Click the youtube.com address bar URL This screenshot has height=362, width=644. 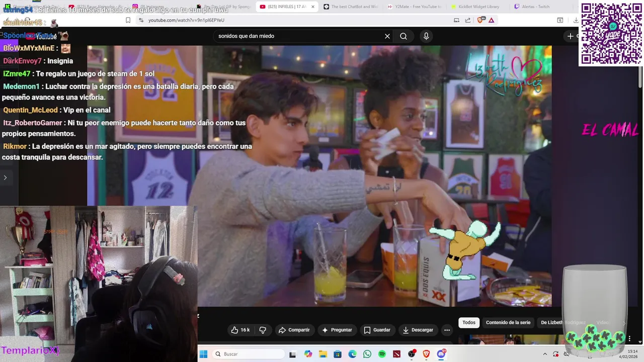186,20
